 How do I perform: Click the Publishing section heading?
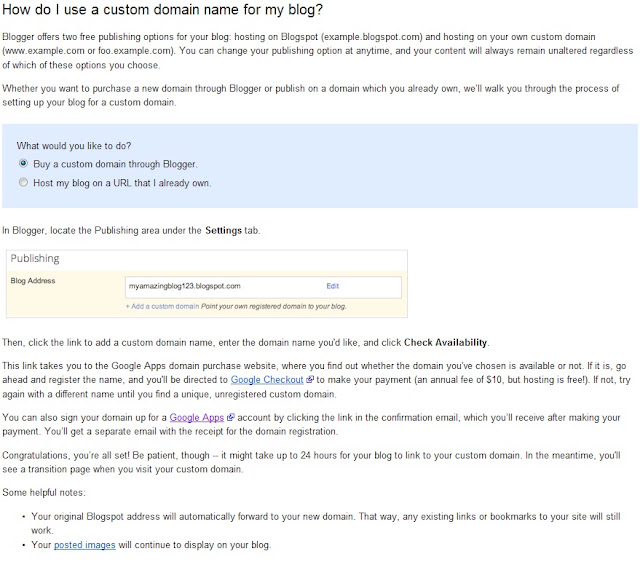(35, 258)
